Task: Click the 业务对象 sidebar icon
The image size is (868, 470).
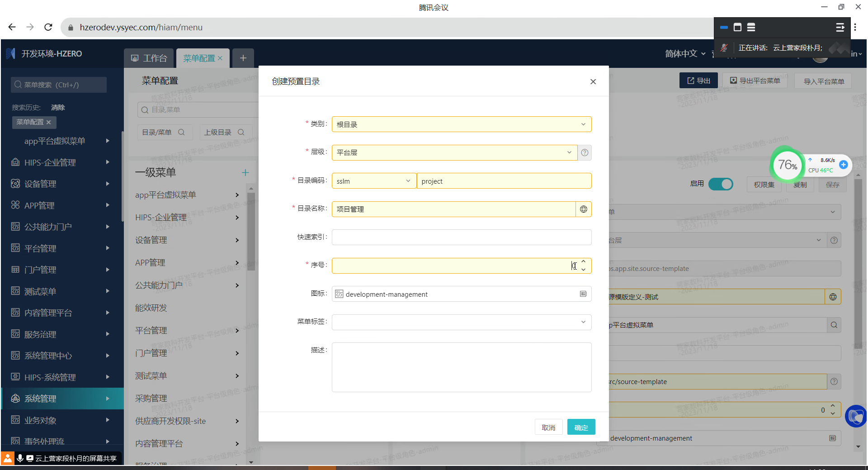Action: tap(15, 420)
